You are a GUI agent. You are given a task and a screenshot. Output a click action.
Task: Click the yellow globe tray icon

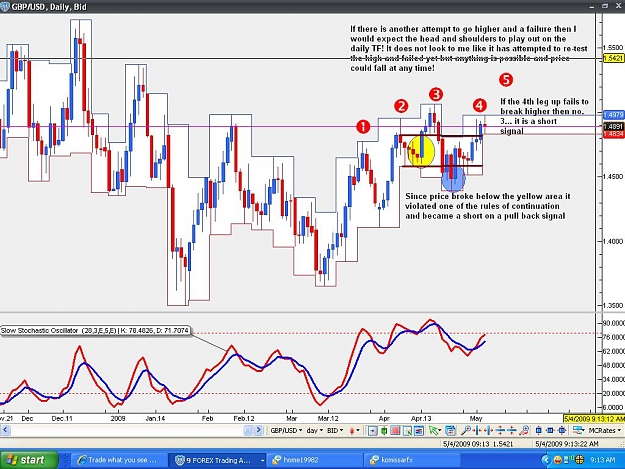point(579,460)
